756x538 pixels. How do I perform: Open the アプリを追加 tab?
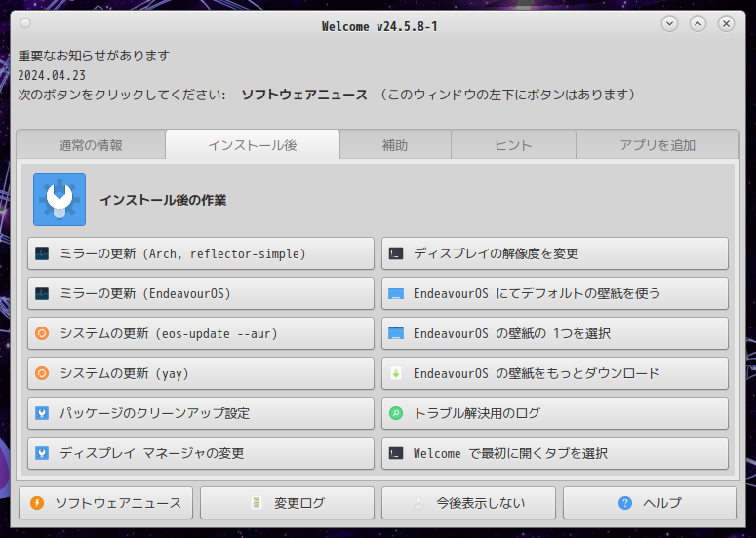coord(657,145)
